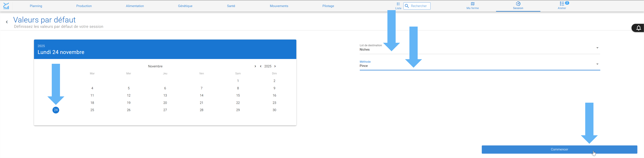Open the Pilotage menu
The height and width of the screenshot is (158, 644).
(x=328, y=6)
